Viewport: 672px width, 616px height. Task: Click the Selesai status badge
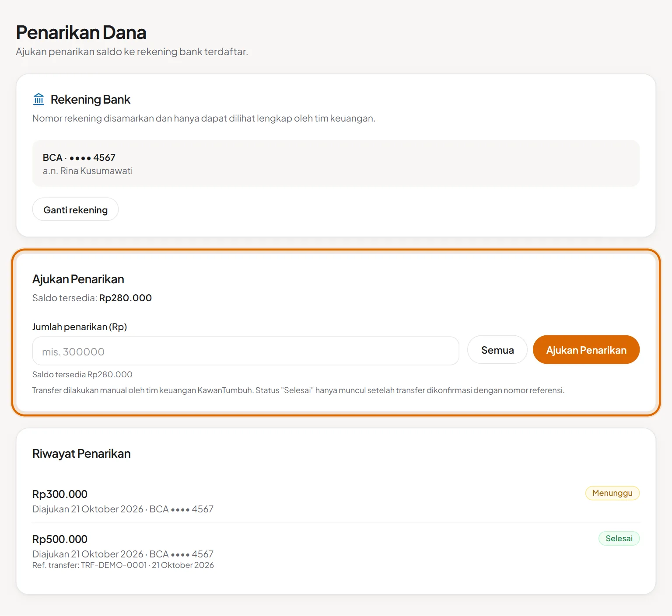click(x=619, y=539)
